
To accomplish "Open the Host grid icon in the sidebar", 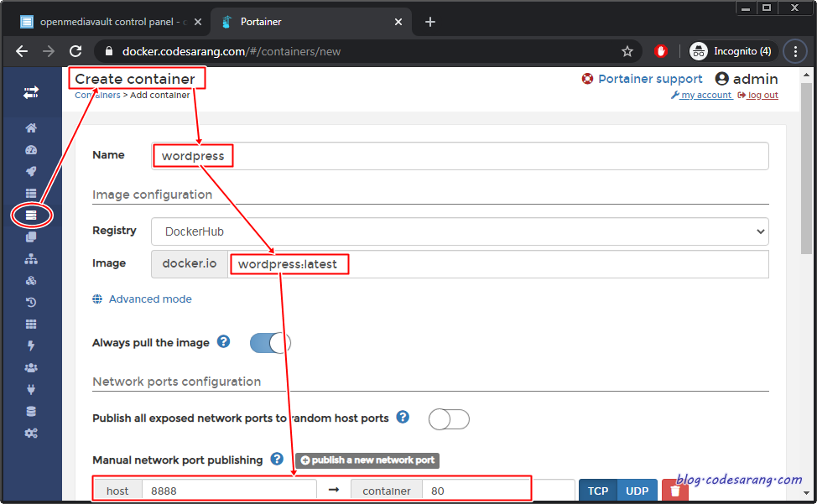I will coord(31,324).
